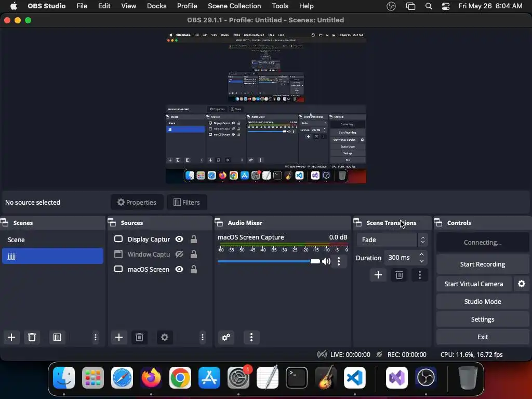Decrease transition duration with down arrow
This screenshot has height=399, width=532.
pyautogui.click(x=421, y=261)
